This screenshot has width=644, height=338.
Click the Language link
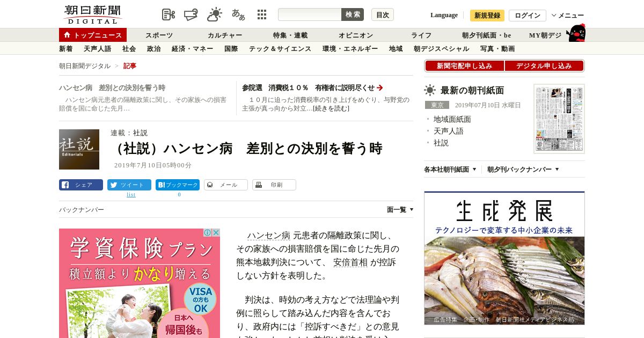point(444,15)
